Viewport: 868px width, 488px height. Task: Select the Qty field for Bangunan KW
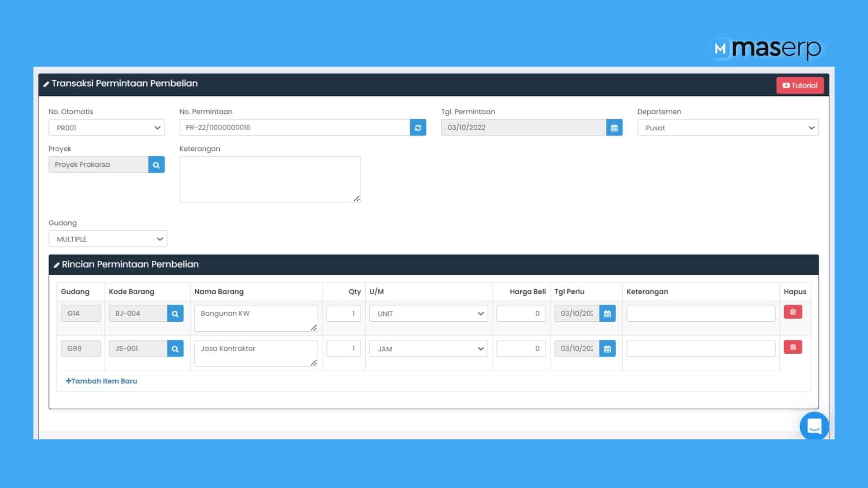click(343, 313)
